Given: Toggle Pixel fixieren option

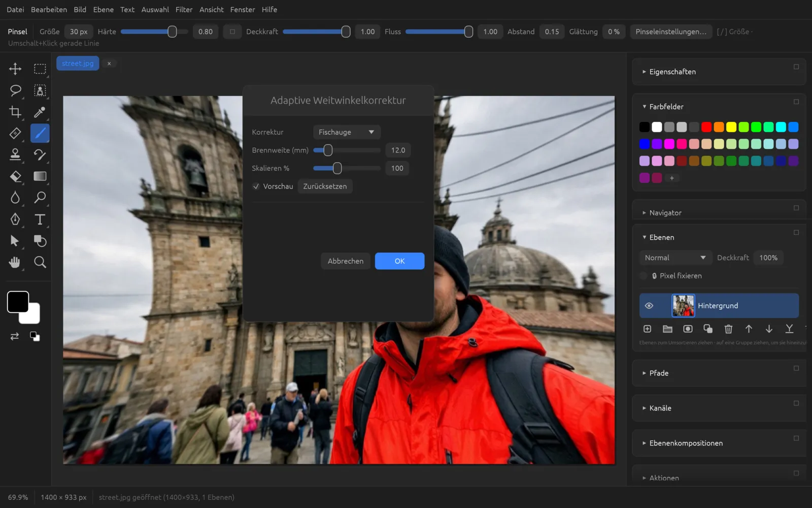Looking at the screenshot, I should [x=644, y=276].
